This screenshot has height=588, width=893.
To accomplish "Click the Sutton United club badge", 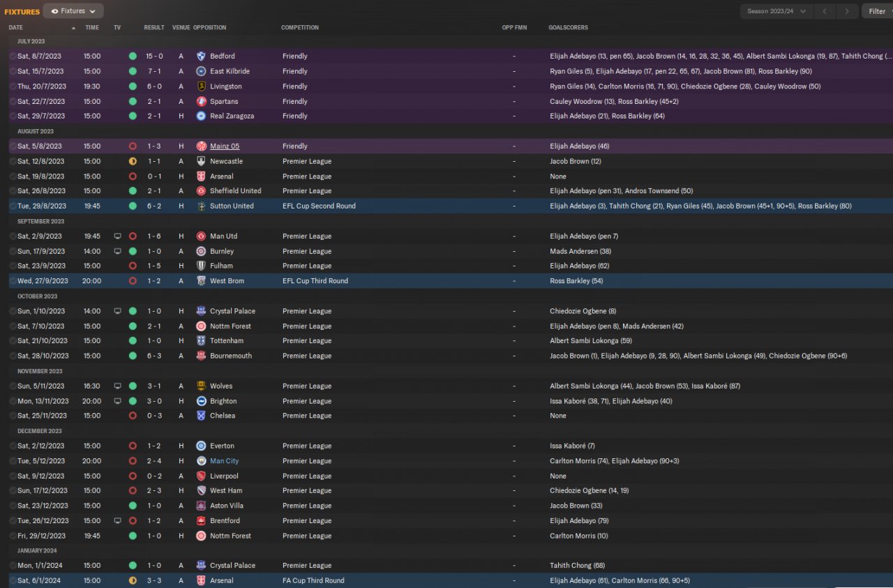I will point(201,206).
